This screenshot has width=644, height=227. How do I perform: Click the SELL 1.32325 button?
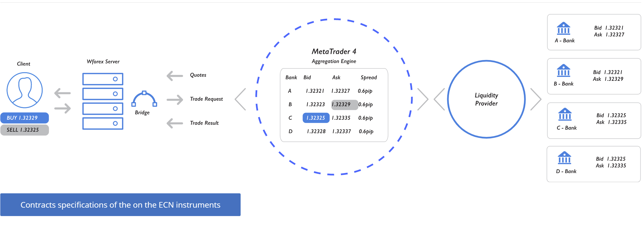[x=24, y=130]
